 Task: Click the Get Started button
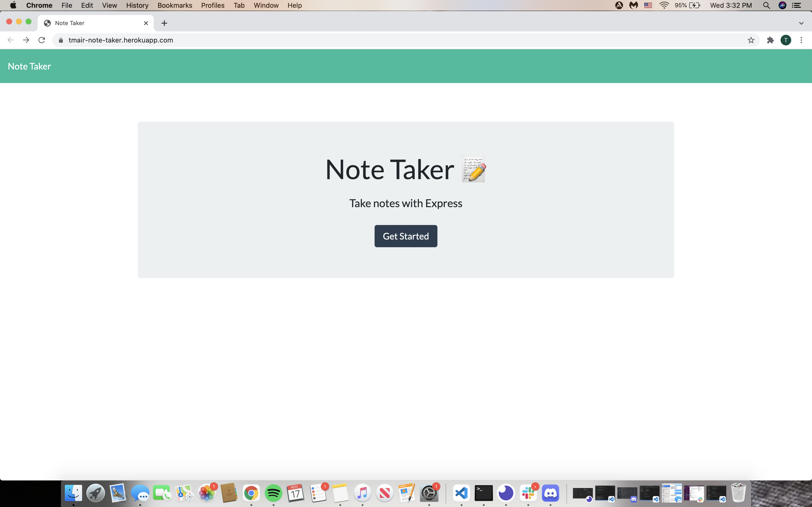[x=406, y=236]
